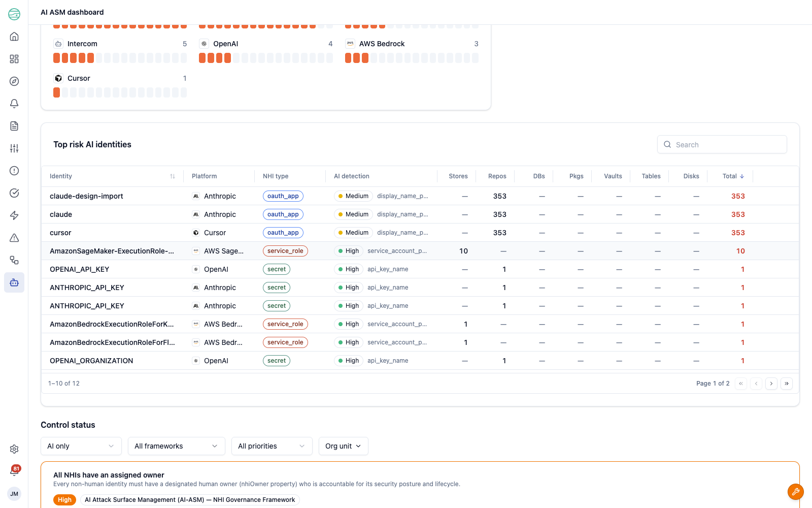Open the AI only dropdown

tap(81, 446)
